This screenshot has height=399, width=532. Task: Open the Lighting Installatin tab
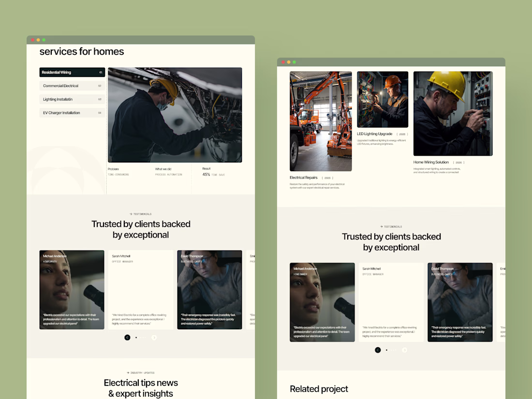[72, 100]
